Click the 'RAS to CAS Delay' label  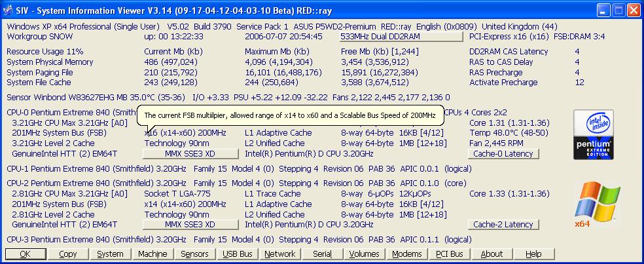point(501,62)
